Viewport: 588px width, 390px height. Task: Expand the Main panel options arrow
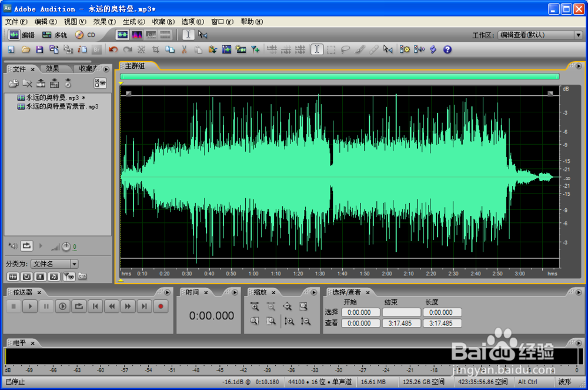579,66
